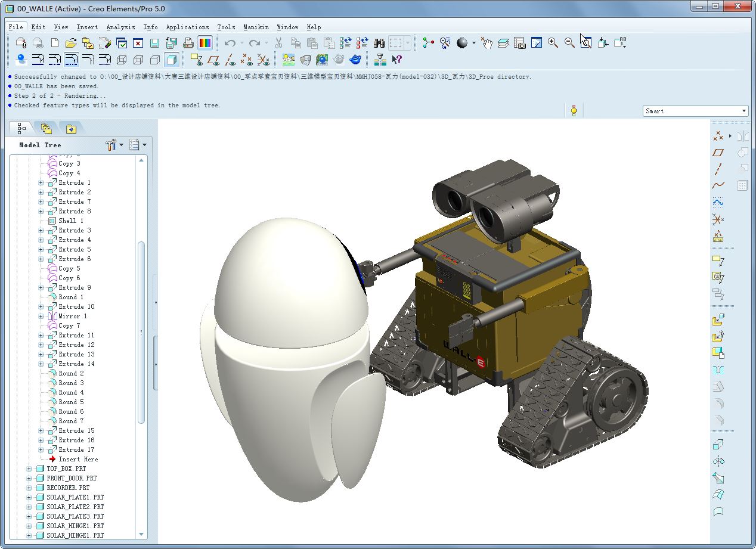
Task: Toggle Shading display mode cube
Action: point(172,60)
